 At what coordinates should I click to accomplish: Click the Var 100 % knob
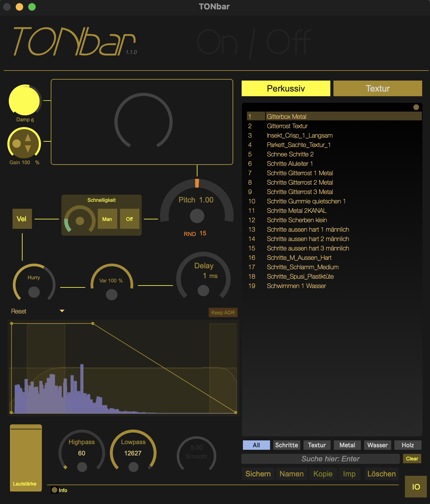[112, 294]
